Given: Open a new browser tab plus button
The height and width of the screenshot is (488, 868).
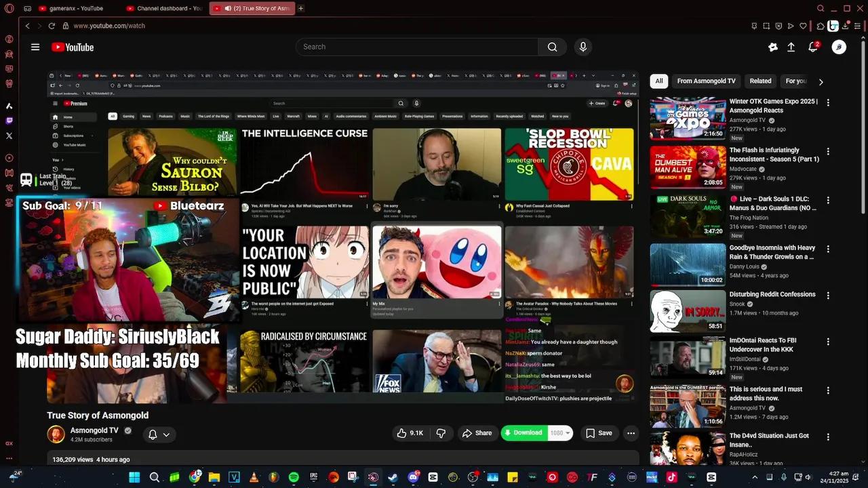Looking at the screenshot, I should coord(301,8).
